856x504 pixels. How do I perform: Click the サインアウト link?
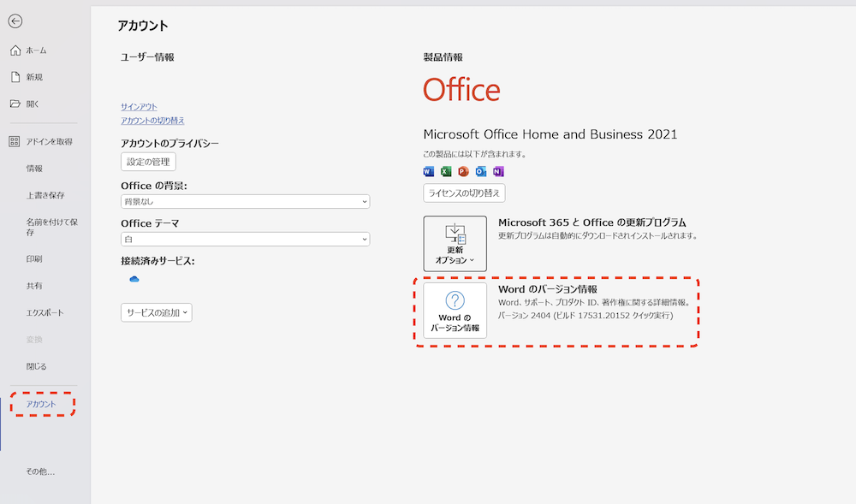coord(140,107)
